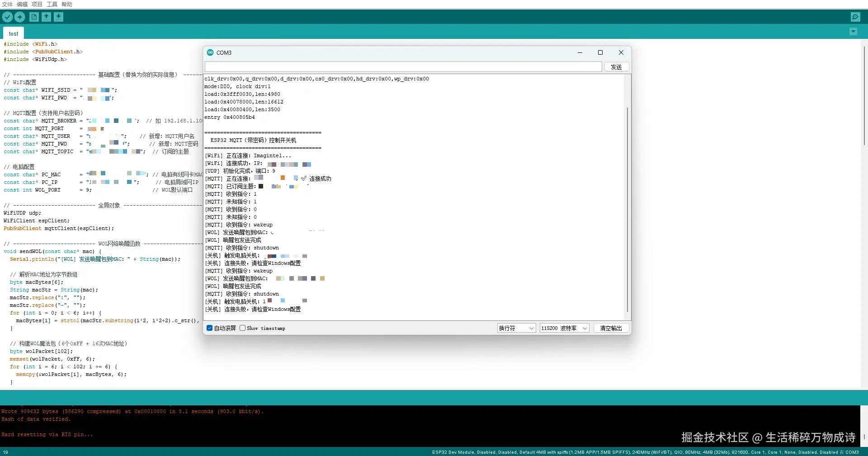The width and height of the screenshot is (868, 456).
Task: Click the Open sketch up-arrow icon
Action: click(x=46, y=17)
